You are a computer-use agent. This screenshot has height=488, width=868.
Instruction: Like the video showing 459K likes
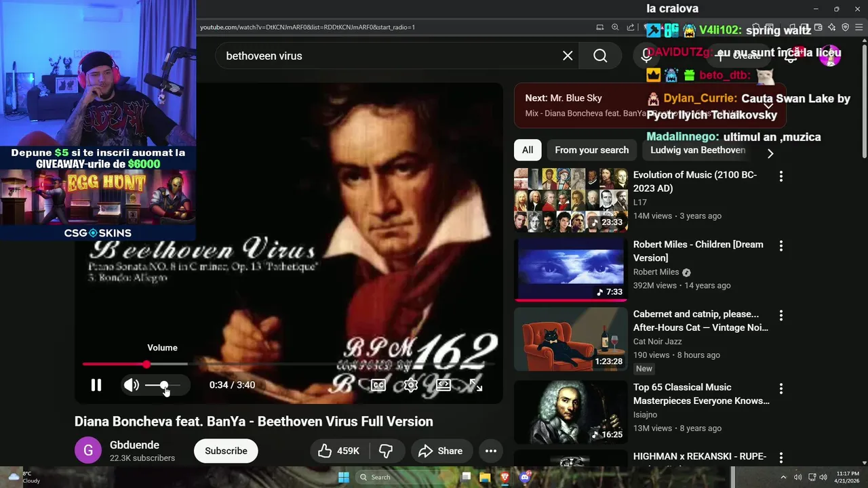pos(340,451)
